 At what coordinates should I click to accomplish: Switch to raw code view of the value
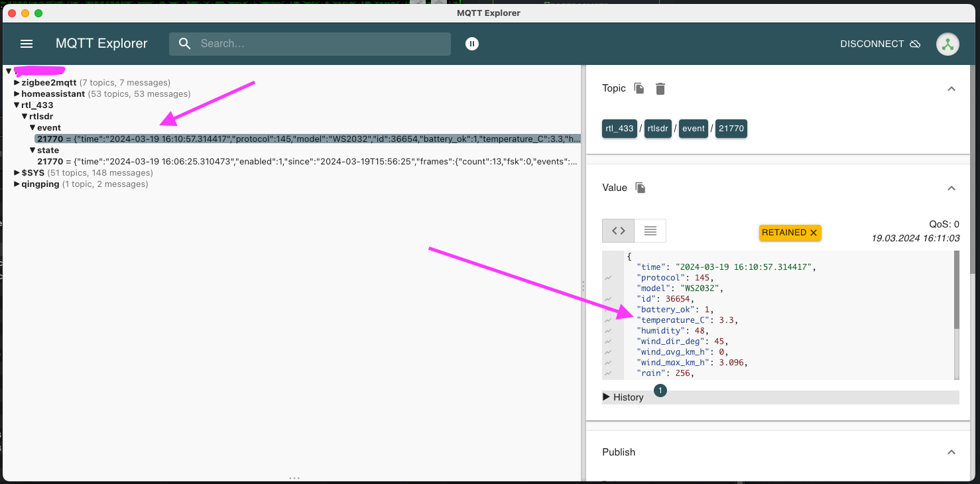point(618,231)
